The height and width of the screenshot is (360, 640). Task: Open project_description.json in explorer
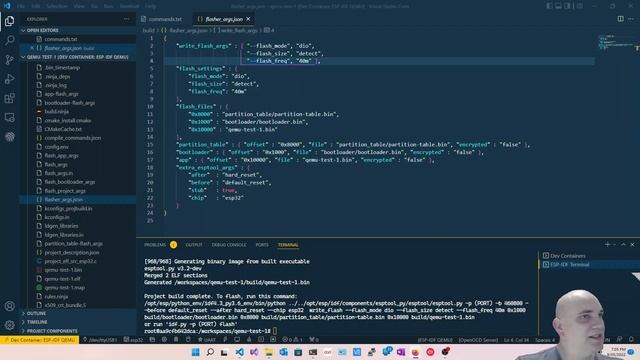coord(78,252)
